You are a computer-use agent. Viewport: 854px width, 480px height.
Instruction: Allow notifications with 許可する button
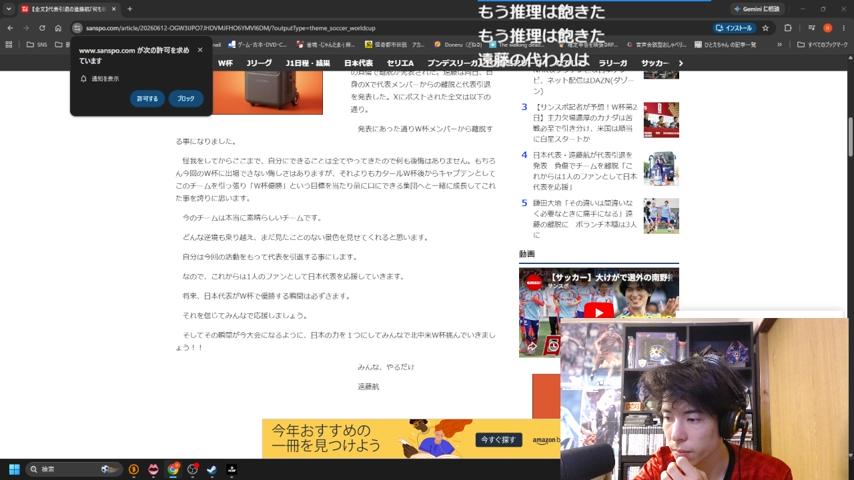tap(147, 99)
